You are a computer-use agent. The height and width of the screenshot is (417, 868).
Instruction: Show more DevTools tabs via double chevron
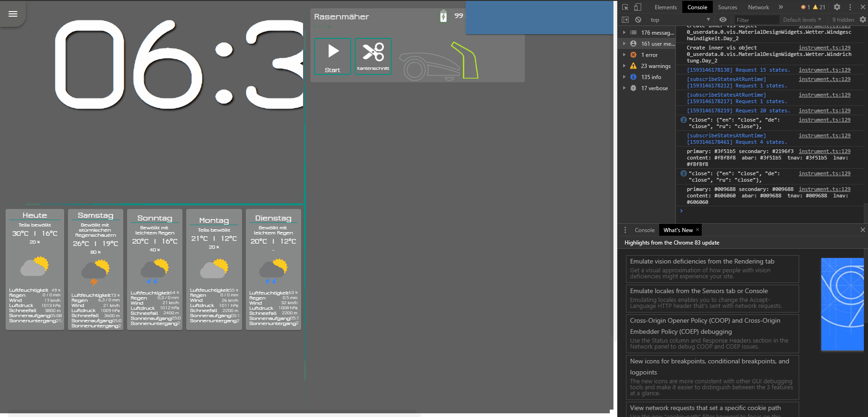coord(781,7)
